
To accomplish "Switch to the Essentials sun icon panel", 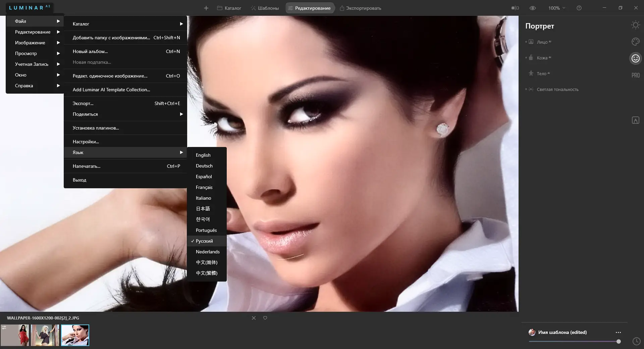I will (x=635, y=25).
